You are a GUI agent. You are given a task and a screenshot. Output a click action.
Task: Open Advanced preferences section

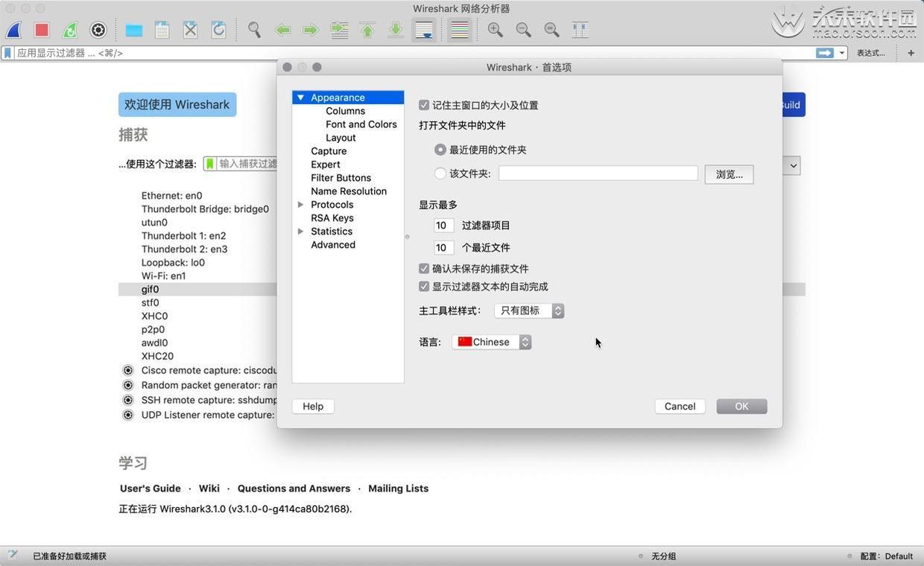333,245
